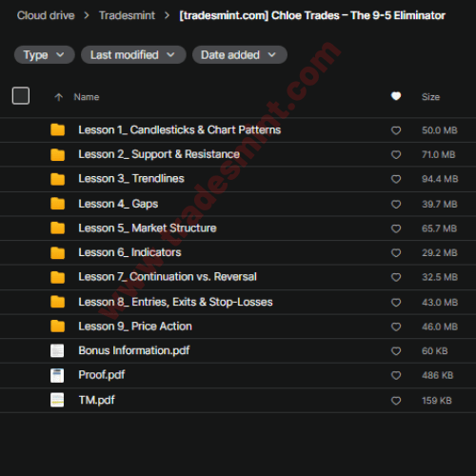Tick the select-all checkbox
The width and height of the screenshot is (476, 476).
click(x=21, y=95)
